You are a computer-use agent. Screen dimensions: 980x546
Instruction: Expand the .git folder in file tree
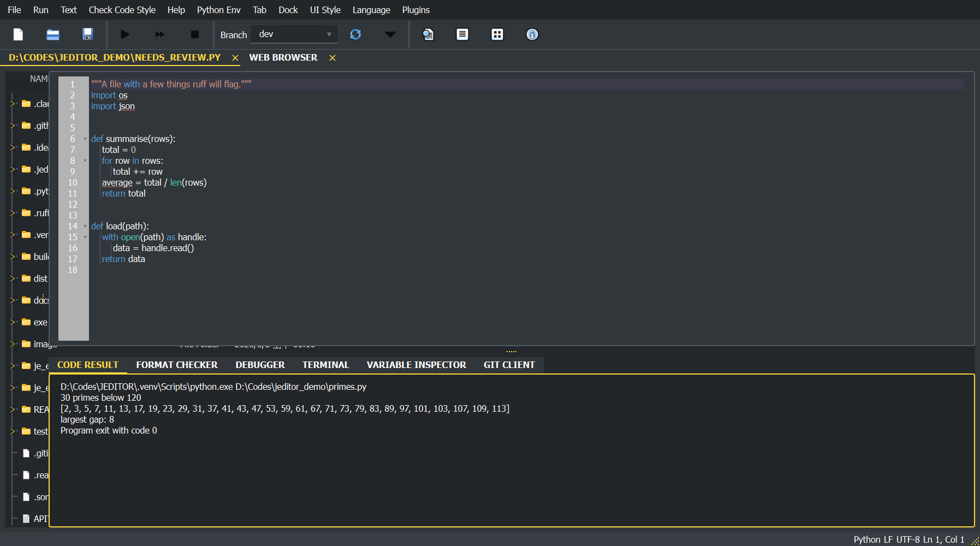tap(13, 126)
